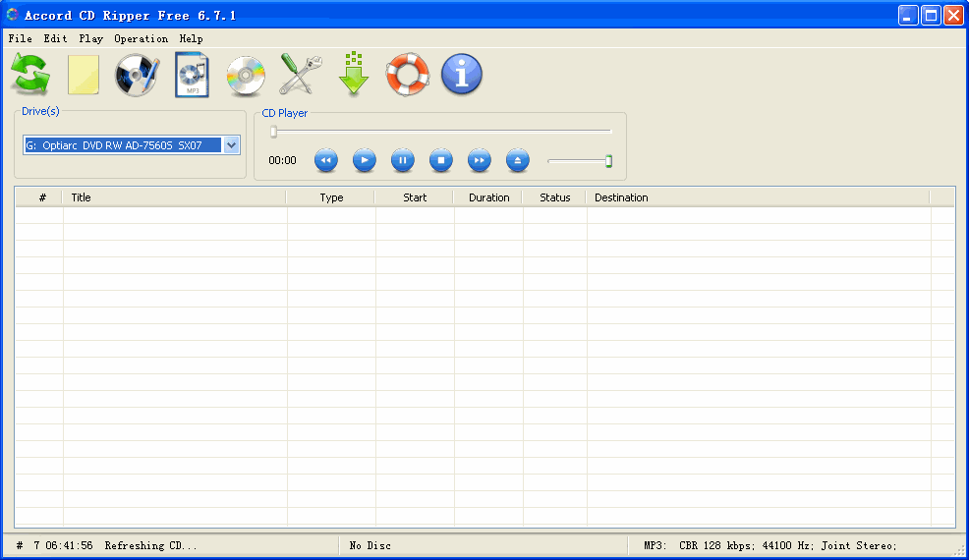Viewport: 969px width, 560px height.
Task: Click the volume slider handle
Action: tap(608, 161)
